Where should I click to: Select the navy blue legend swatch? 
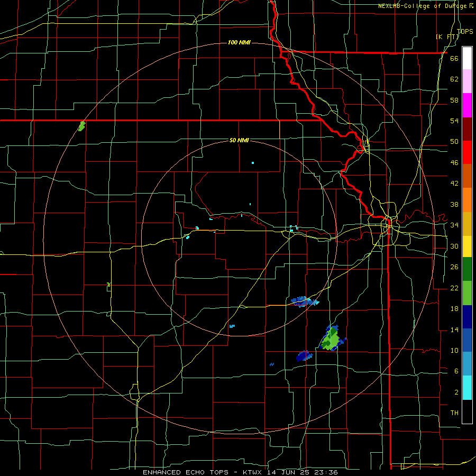click(467, 317)
